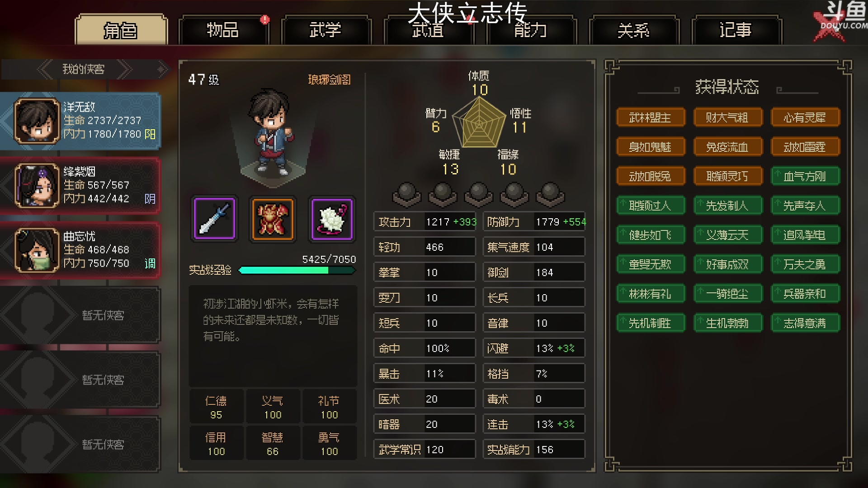Select 绛紫烟 character portrait
Image resolution: width=868 pixels, height=488 pixels.
(37, 186)
